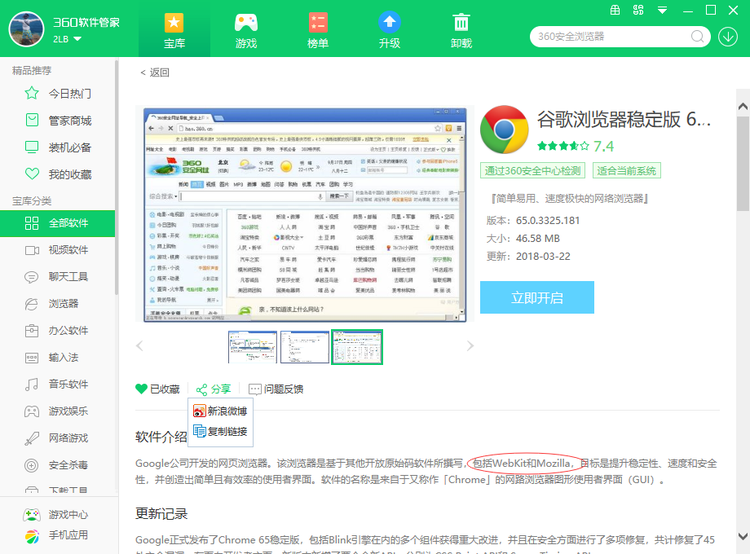Open the 分享 share dropdown
This screenshot has width=750, height=554.
213,389
